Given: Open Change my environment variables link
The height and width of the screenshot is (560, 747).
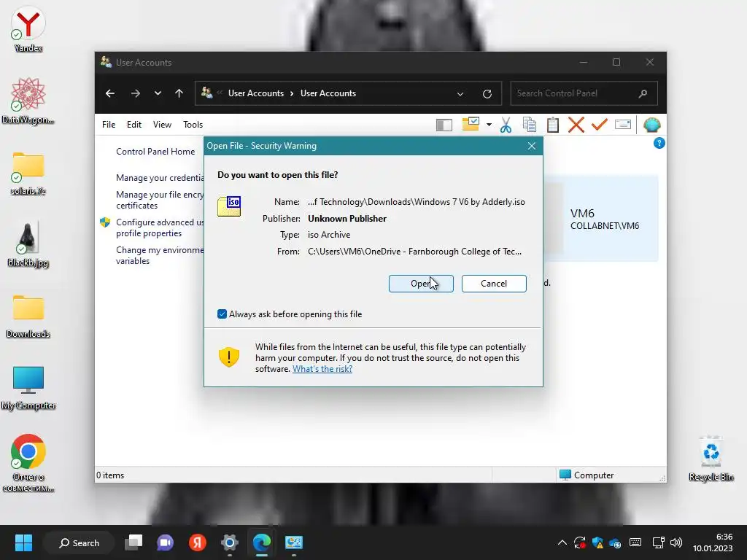Looking at the screenshot, I should [x=160, y=255].
